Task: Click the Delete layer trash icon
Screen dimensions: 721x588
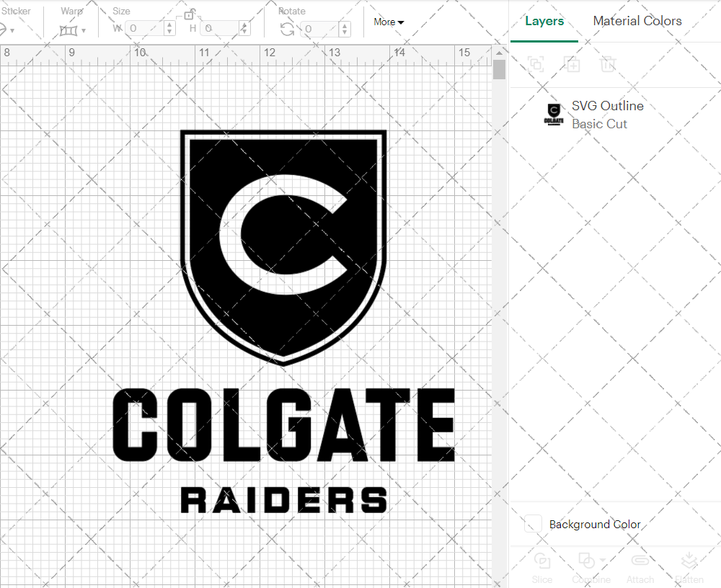Action: point(607,64)
